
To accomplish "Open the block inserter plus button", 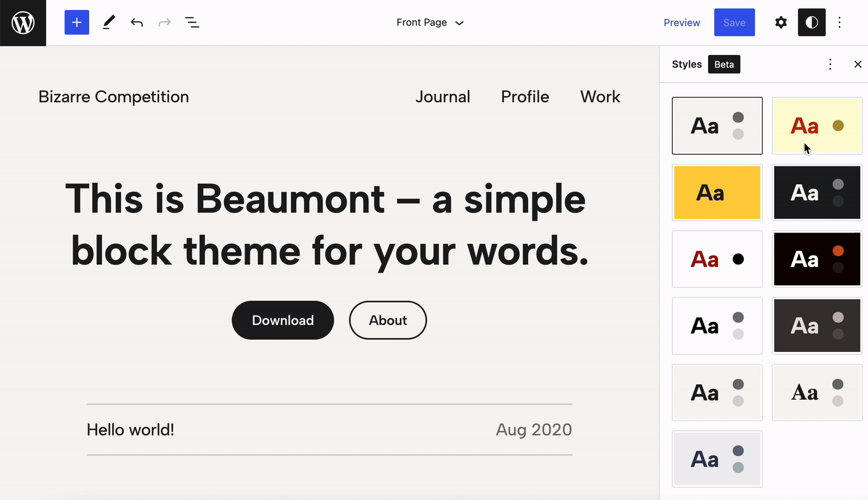I will point(77,23).
